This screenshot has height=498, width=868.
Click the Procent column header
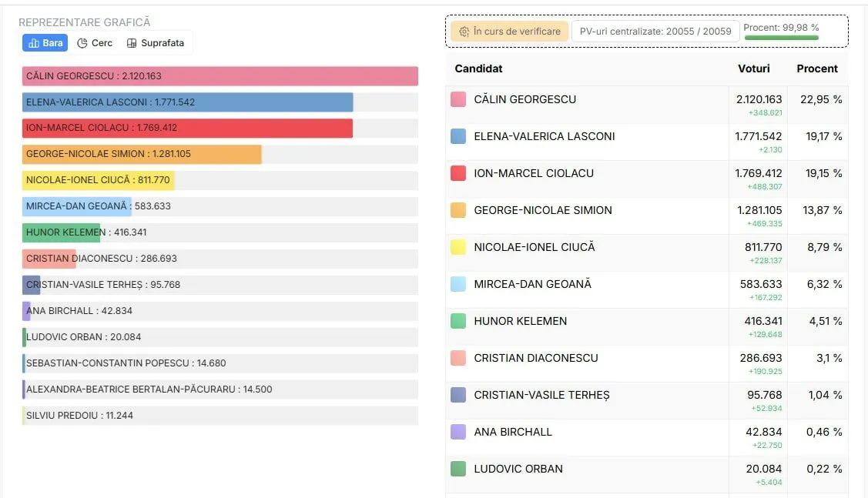[817, 69]
